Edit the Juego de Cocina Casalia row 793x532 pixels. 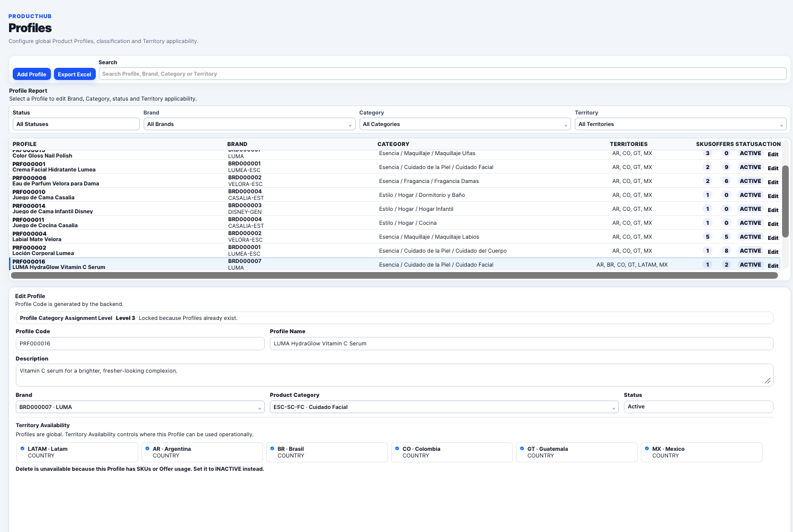(x=773, y=224)
